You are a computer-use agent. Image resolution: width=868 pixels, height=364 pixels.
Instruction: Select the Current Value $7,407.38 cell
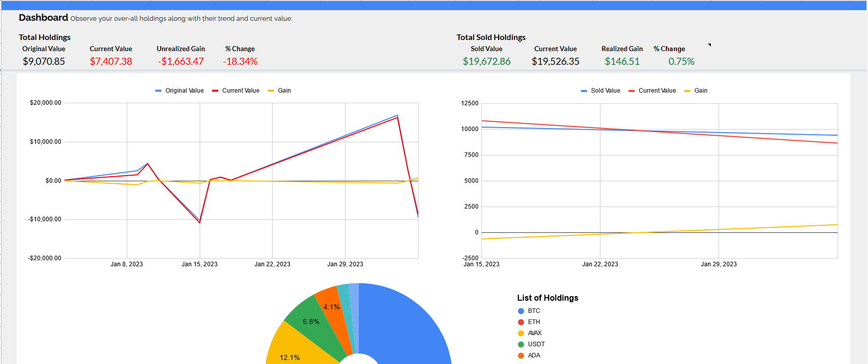[x=111, y=61]
